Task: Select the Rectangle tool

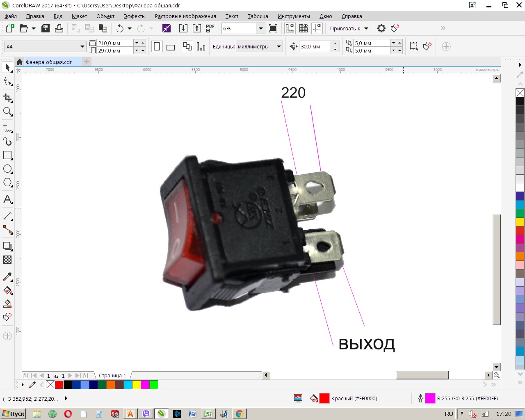Action: (7, 155)
